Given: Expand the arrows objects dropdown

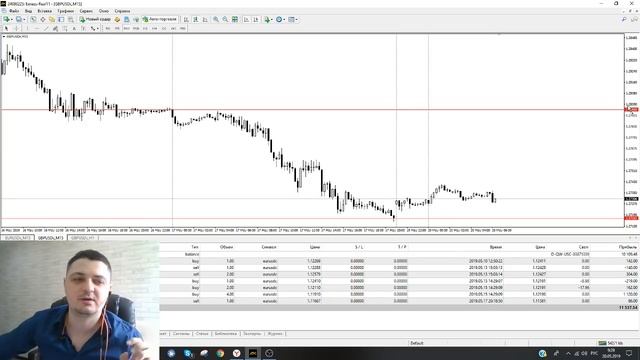Looking at the screenshot, I should pyautogui.click(x=98, y=29).
